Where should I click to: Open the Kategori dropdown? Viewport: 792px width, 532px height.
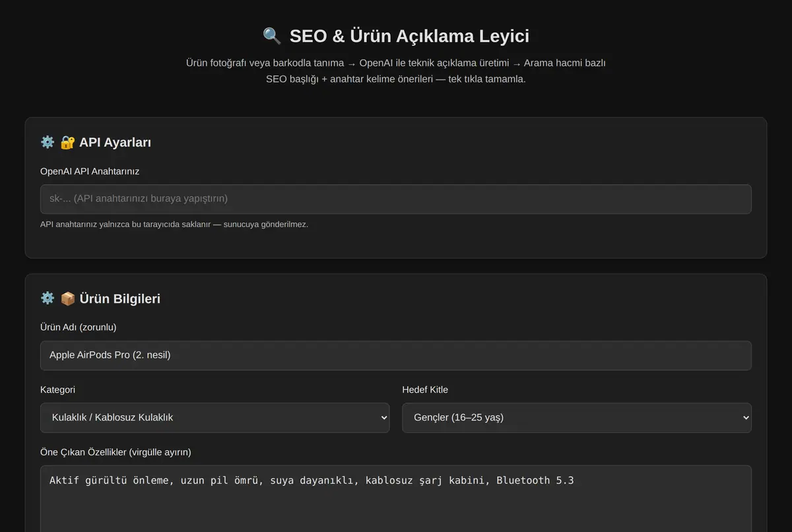(214, 418)
